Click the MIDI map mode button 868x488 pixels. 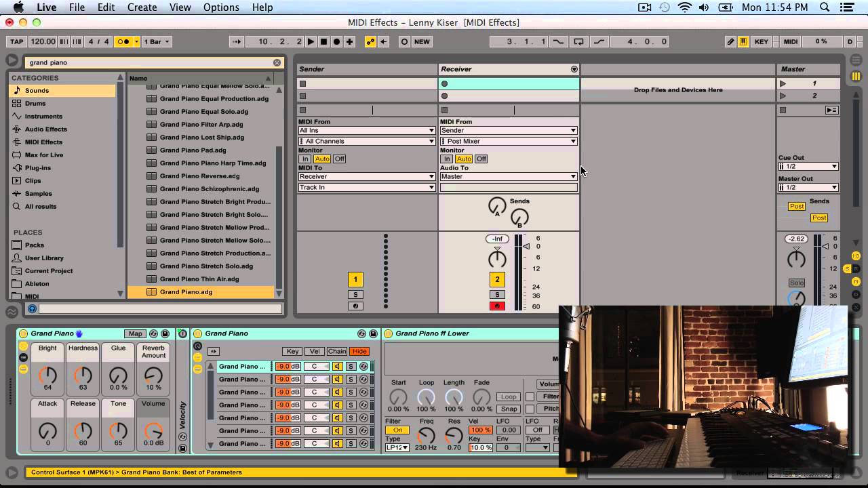791,41
